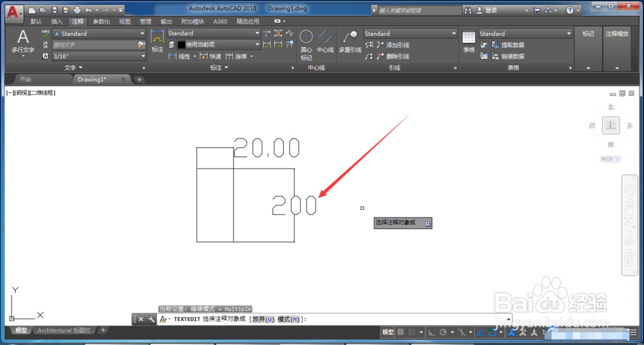Open the dimension layer 使用当前项 dropdown
This screenshot has width=644, height=345.
tap(219, 44)
